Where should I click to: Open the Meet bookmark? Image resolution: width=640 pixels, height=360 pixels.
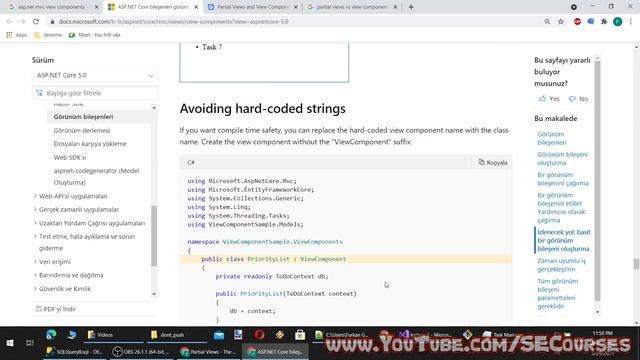95,35
